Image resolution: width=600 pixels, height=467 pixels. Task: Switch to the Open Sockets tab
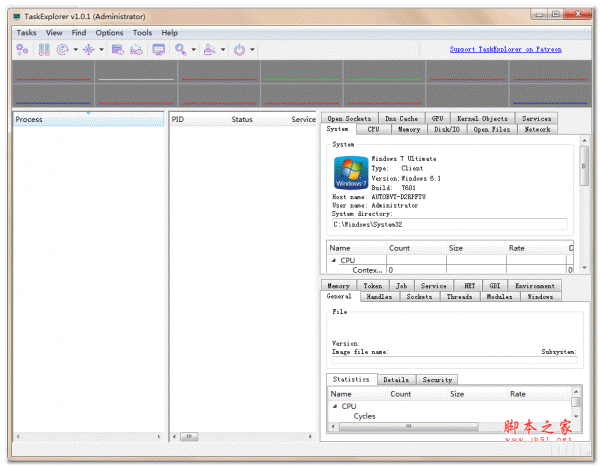(x=349, y=119)
